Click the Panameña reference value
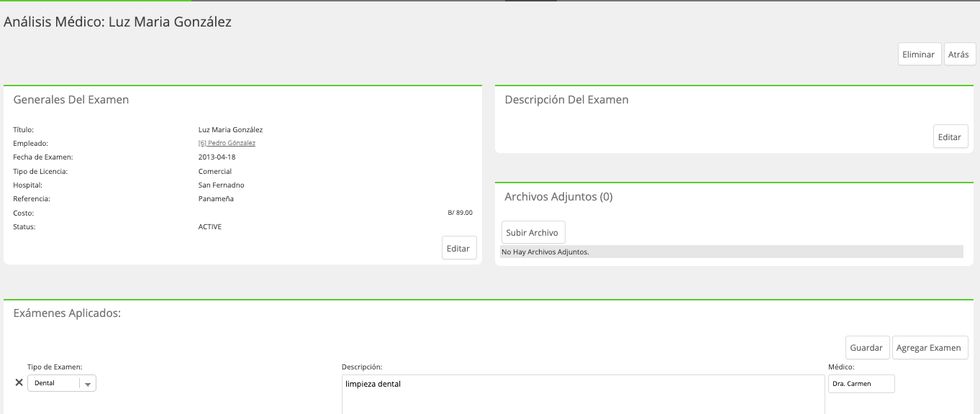This screenshot has height=414, width=980. pyautogui.click(x=216, y=198)
